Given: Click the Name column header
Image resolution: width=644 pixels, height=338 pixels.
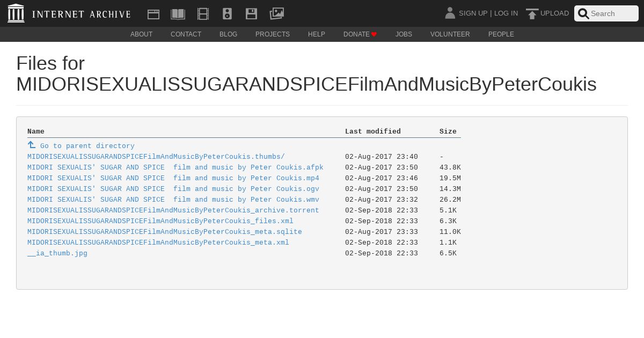Looking at the screenshot, I should pyautogui.click(x=36, y=131).
